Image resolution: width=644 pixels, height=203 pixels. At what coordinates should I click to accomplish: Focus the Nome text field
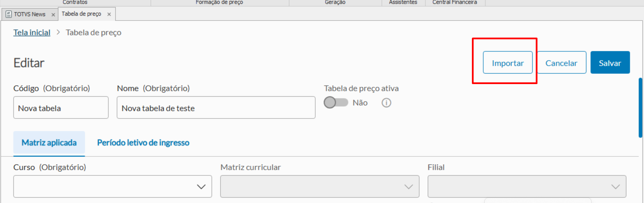[x=216, y=108]
